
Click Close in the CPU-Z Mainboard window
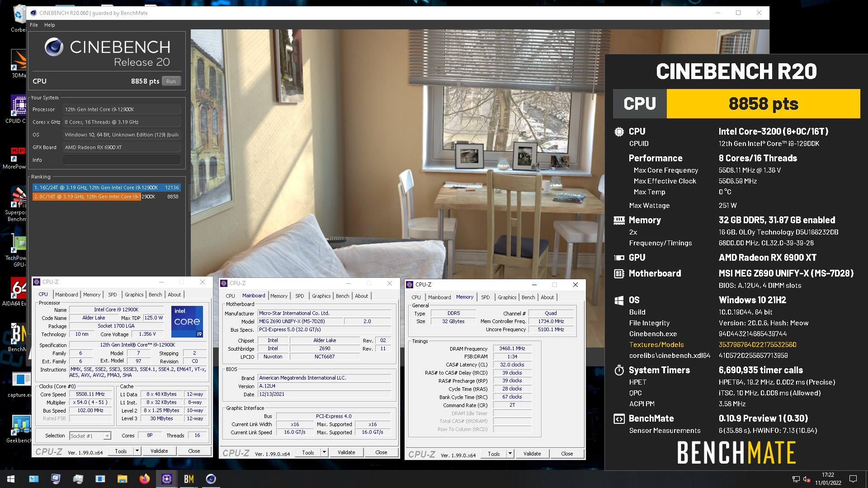tap(381, 452)
